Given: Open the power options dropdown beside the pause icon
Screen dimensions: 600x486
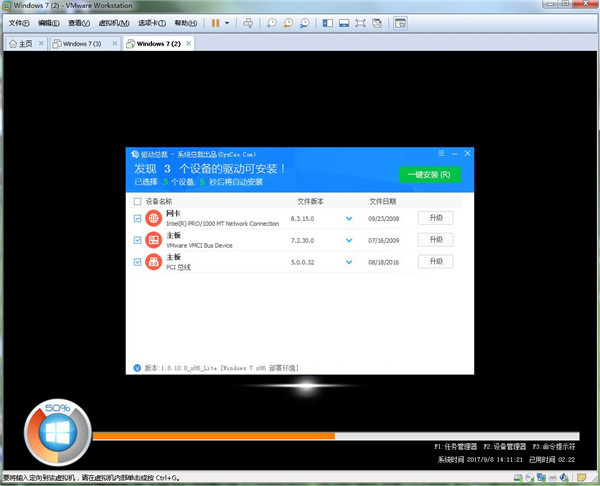Looking at the screenshot, I should pyautogui.click(x=227, y=23).
